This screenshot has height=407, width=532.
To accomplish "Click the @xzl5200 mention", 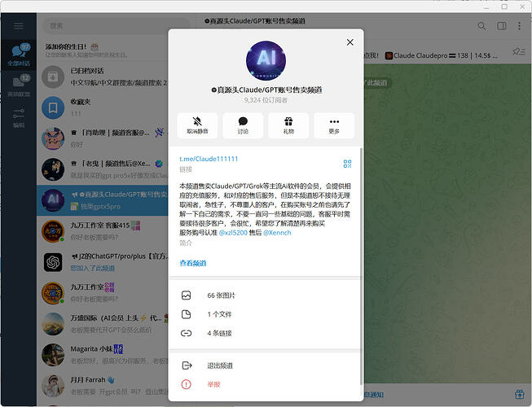I will click(234, 233).
